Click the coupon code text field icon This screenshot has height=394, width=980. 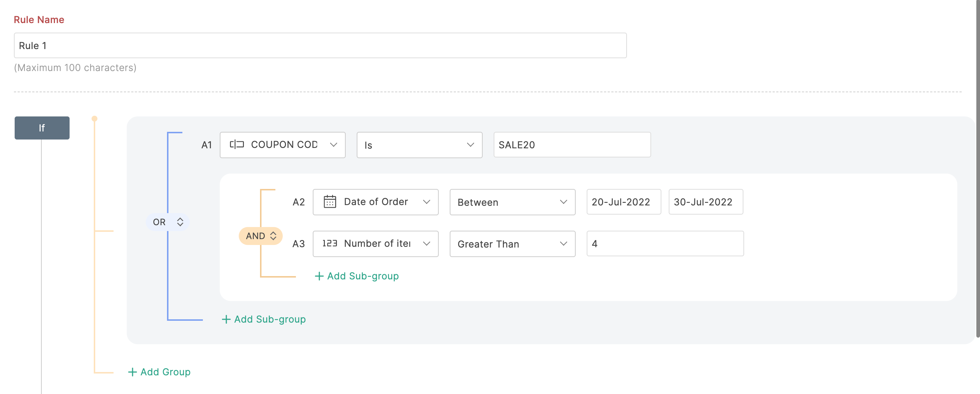point(237,145)
